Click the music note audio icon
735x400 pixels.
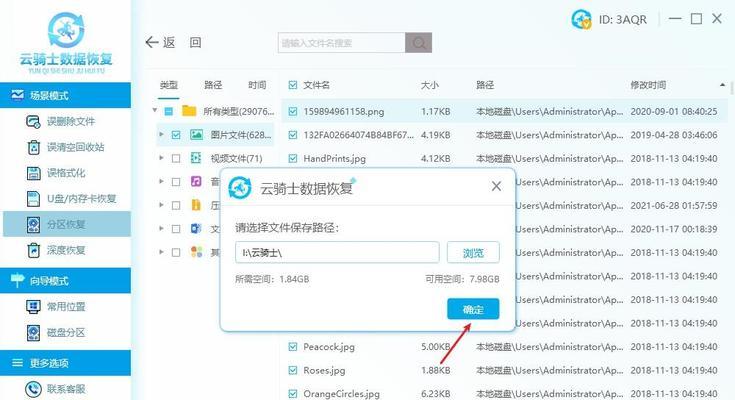click(196, 181)
